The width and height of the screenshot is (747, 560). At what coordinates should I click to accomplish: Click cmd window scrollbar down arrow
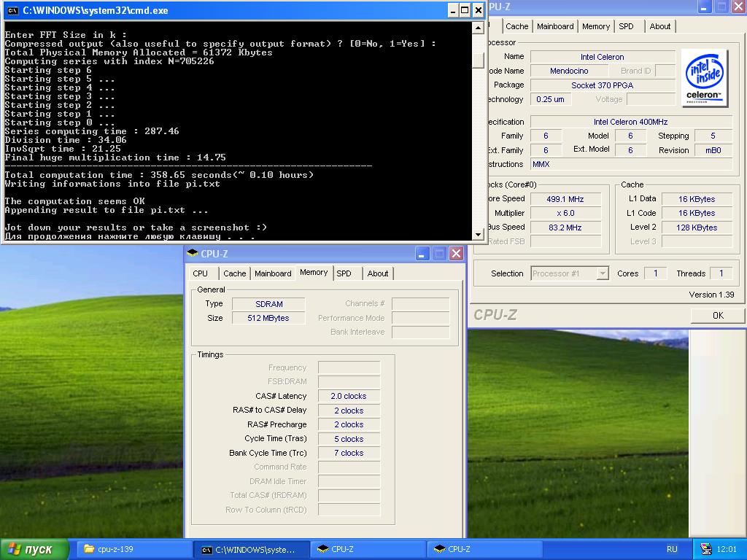pyautogui.click(x=478, y=234)
